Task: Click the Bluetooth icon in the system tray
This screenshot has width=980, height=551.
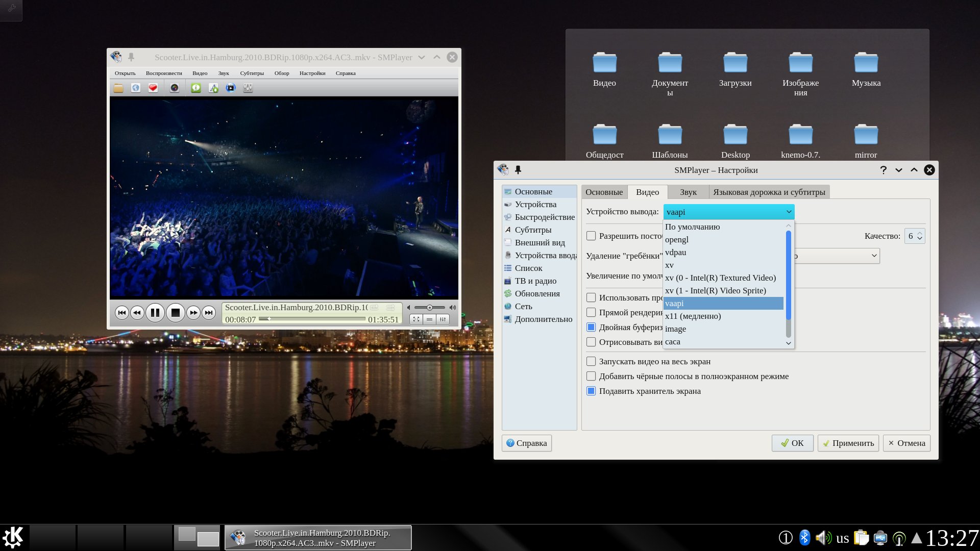Action: [x=804, y=538]
